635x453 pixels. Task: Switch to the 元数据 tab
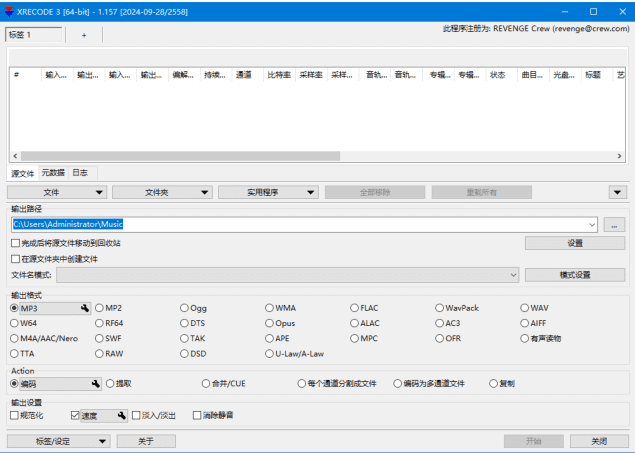point(53,173)
